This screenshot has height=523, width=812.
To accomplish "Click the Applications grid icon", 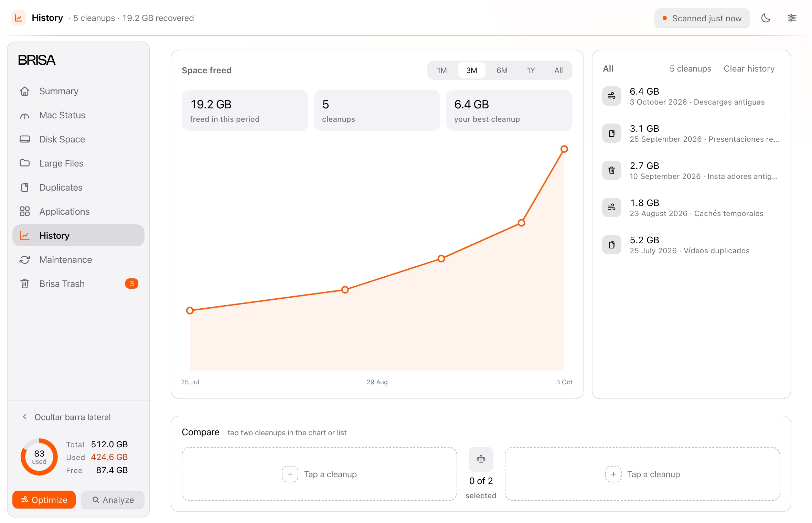I will (25, 212).
